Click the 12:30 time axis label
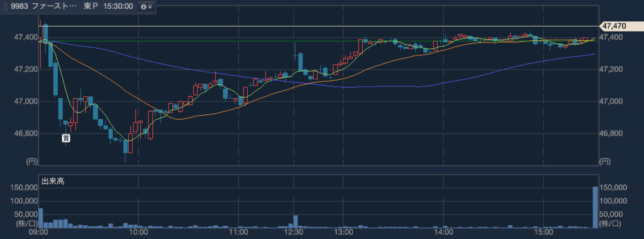The height and width of the screenshot is (239, 644). coord(293,233)
